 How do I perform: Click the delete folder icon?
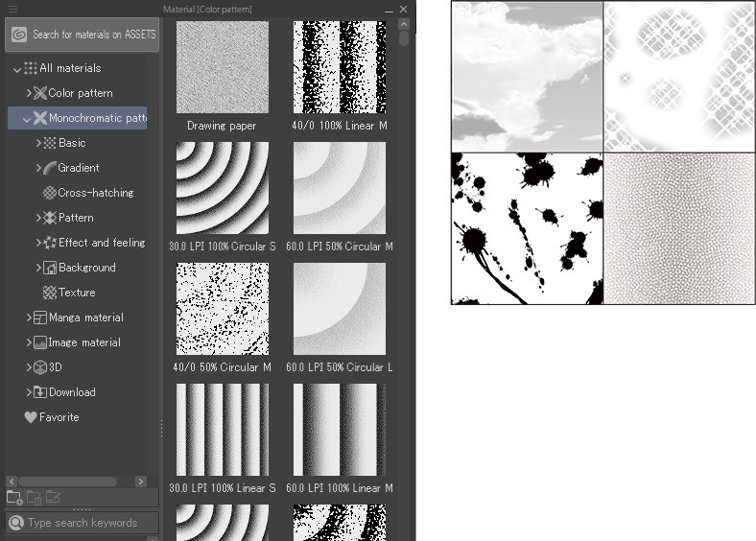pyautogui.click(x=34, y=498)
